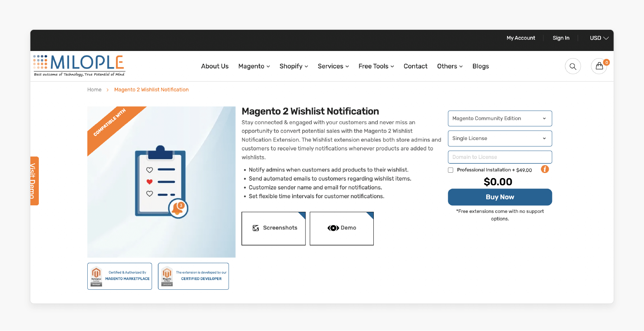Image resolution: width=644 pixels, height=331 pixels.
Task: Open My Account link
Action: pos(521,38)
